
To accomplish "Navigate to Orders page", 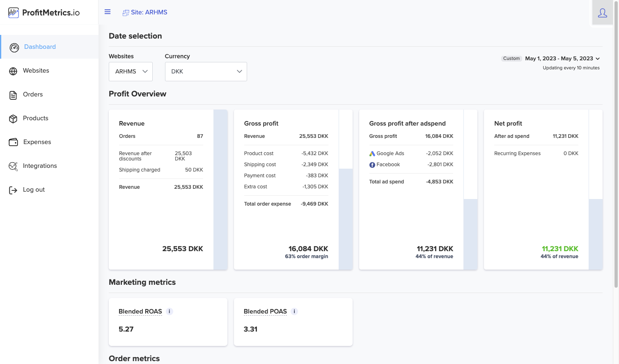I will [x=49, y=94].
